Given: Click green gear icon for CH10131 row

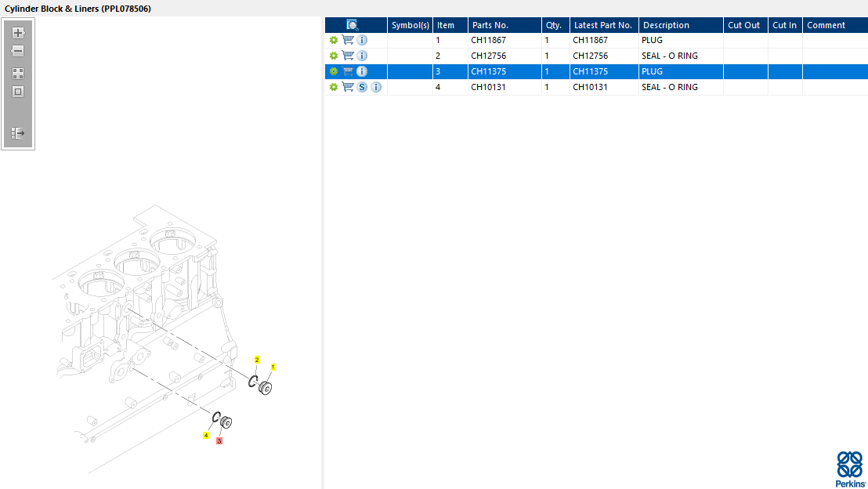Looking at the screenshot, I should (333, 87).
